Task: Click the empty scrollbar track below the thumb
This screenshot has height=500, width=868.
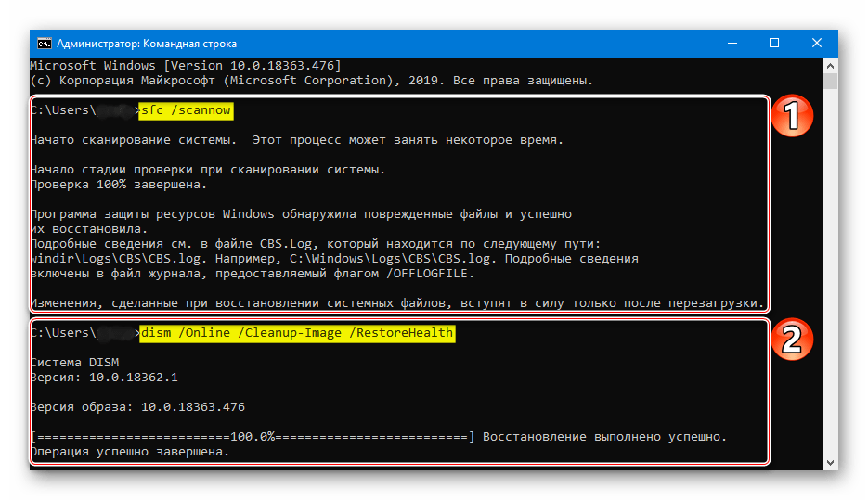Action: coord(831,278)
